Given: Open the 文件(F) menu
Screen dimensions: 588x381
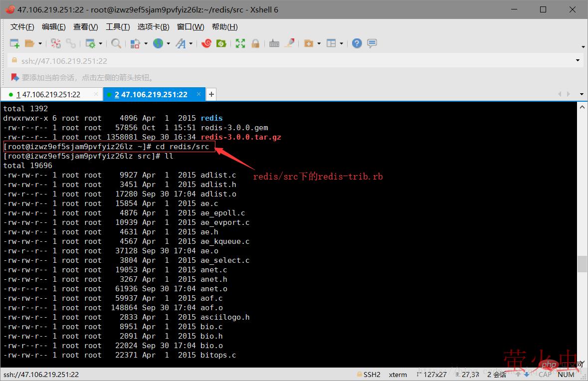Looking at the screenshot, I should click(22, 27).
